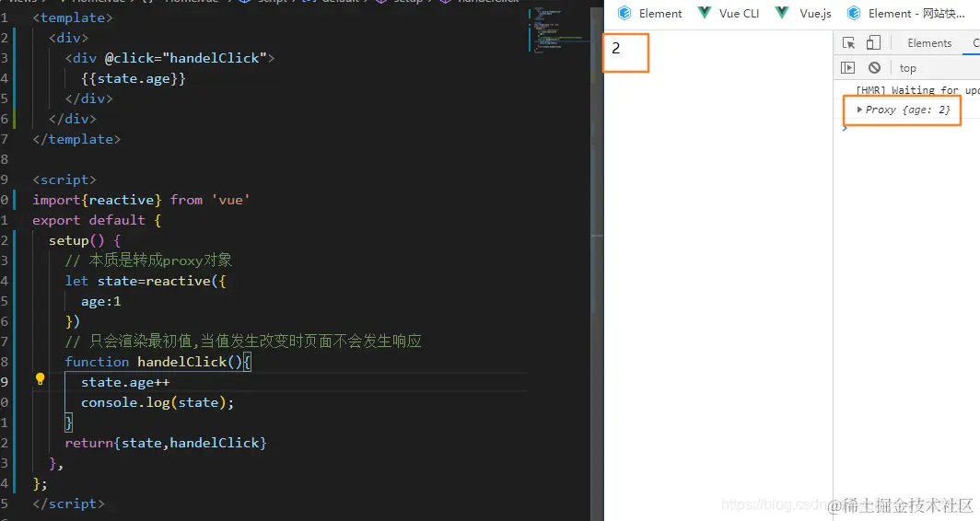Screen dimensions: 980x521
Task: Open the Element bookmark
Action: point(649,13)
